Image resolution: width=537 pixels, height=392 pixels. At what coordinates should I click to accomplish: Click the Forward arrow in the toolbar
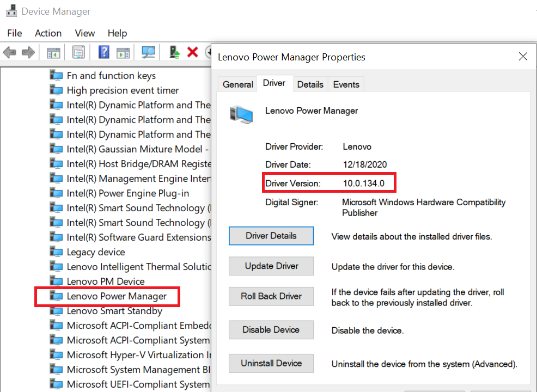[x=28, y=52]
